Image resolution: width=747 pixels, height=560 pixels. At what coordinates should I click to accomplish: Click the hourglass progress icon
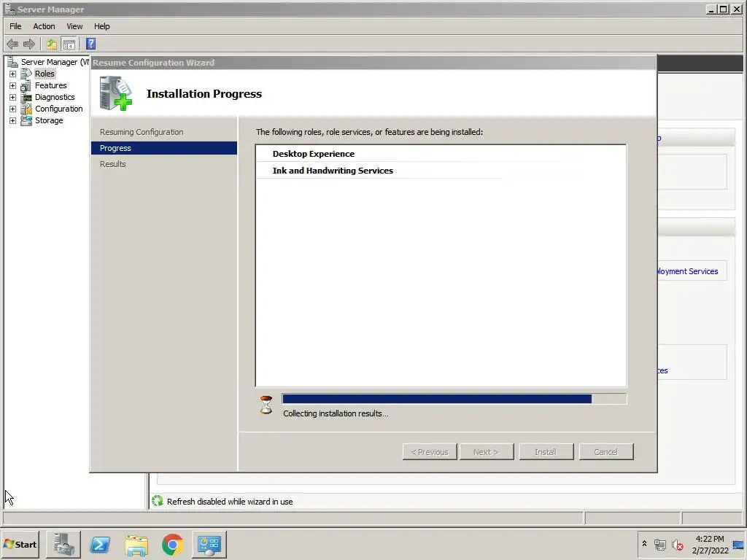[x=266, y=405]
